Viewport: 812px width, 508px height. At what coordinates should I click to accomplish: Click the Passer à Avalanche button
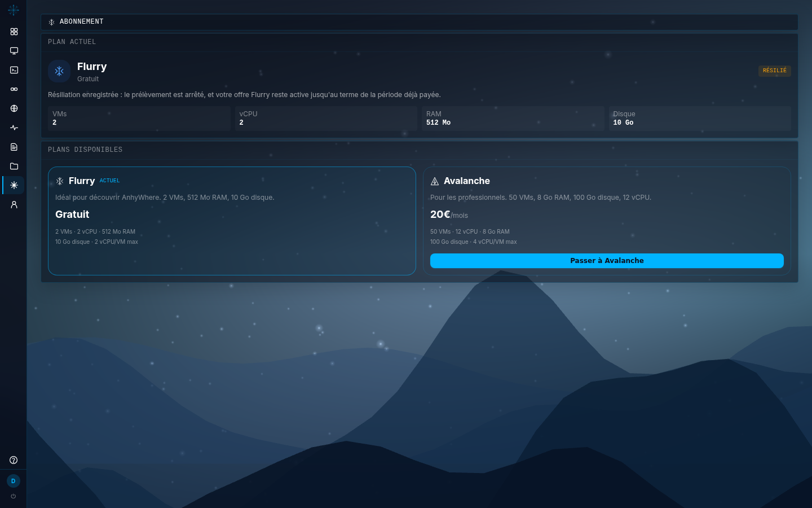(x=607, y=261)
